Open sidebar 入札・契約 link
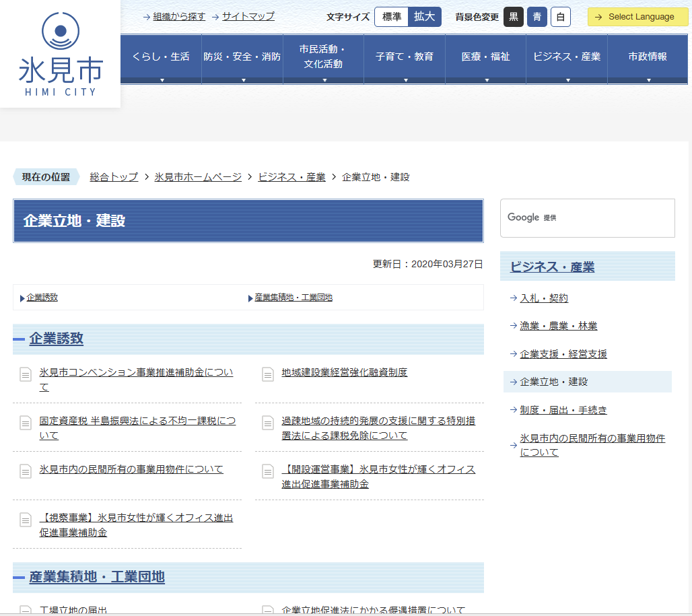 544,298
